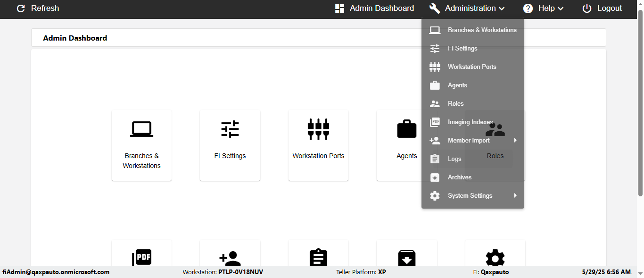
Task: Choose Branches & Workstations from Administration menu
Action: [473, 30]
